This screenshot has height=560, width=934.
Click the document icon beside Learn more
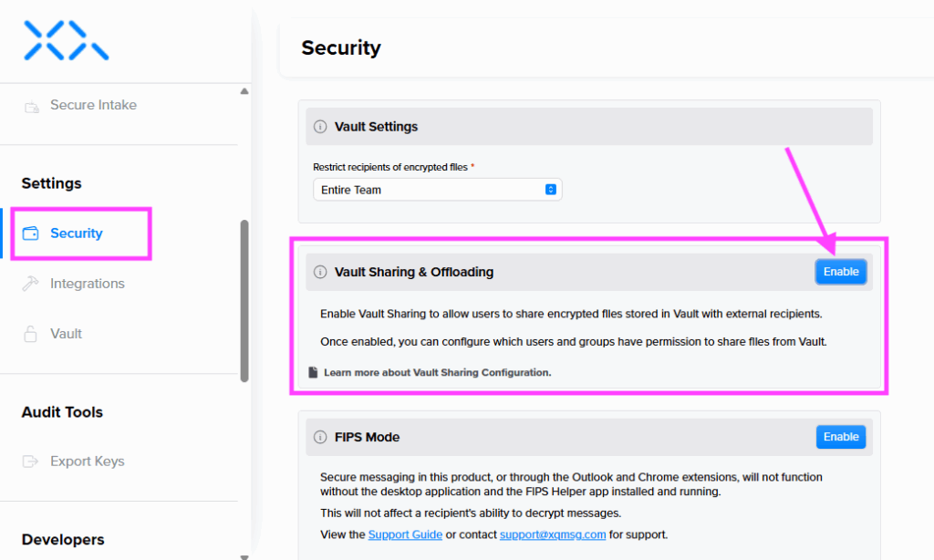coord(313,372)
